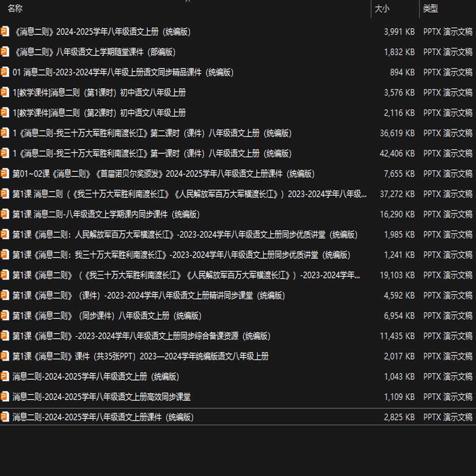Click the size value 894 KB
Viewport: 476px width, 476px height.
(x=402, y=72)
